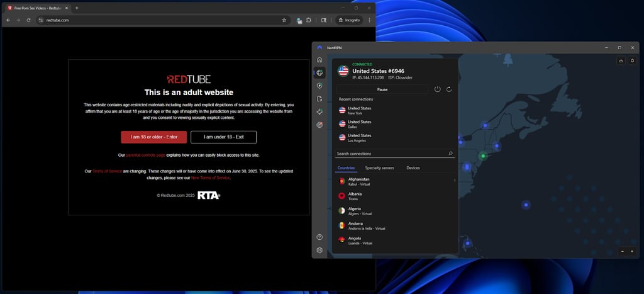Open the help question mark icon in NordVPN

319,237
